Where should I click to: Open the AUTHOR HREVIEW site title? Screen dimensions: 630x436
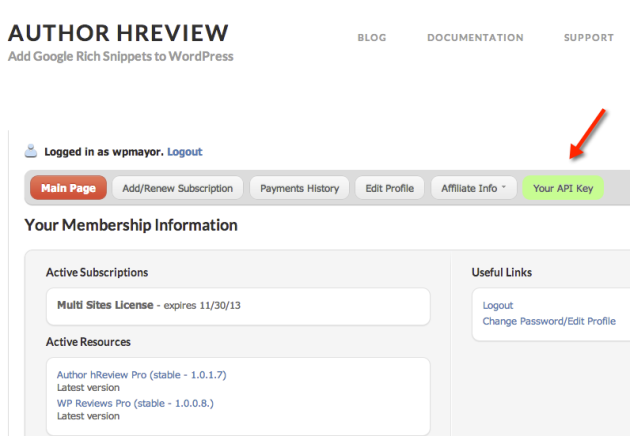tap(119, 33)
